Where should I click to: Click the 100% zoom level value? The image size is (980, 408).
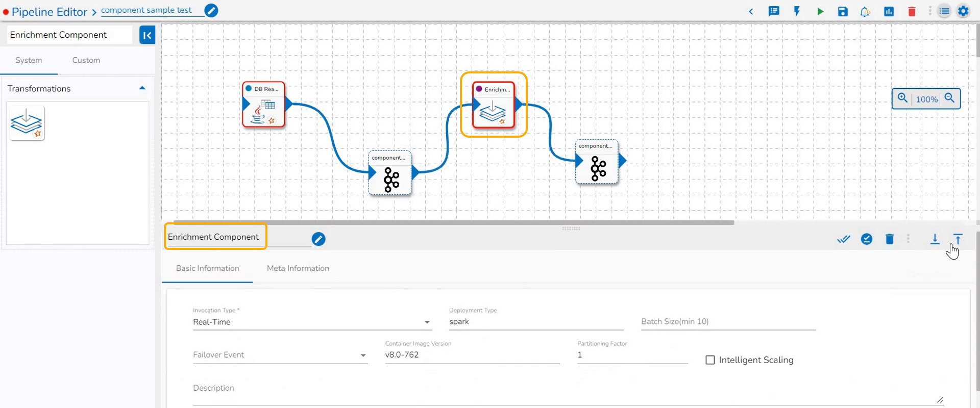click(926, 99)
